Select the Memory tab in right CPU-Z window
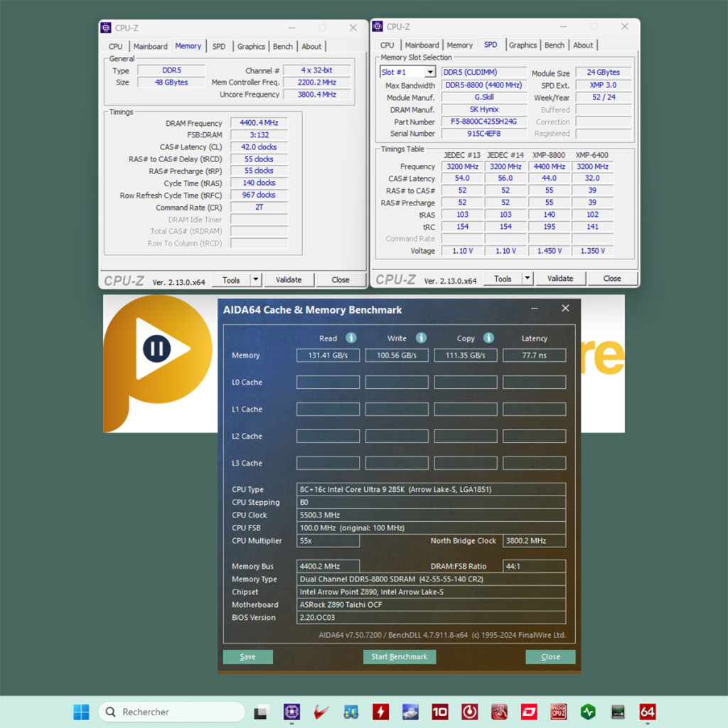This screenshot has width=728, height=728. (x=460, y=45)
